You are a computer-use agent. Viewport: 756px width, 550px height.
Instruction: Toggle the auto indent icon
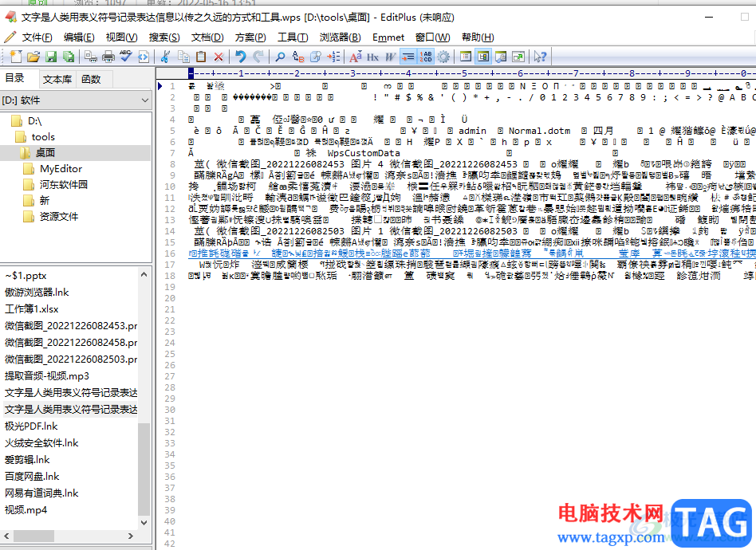click(x=408, y=57)
